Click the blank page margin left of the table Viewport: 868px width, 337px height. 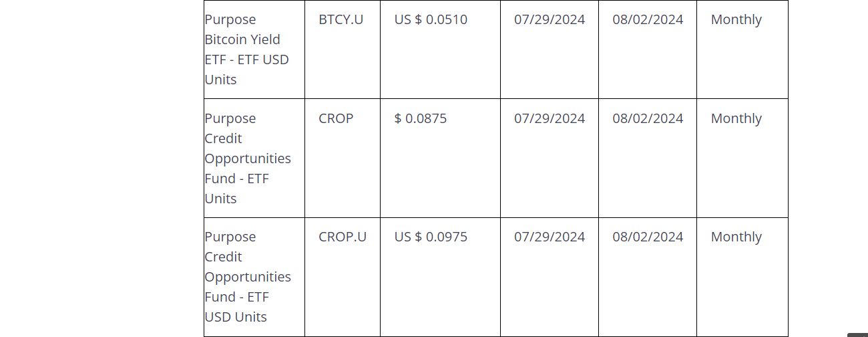[x=100, y=167]
